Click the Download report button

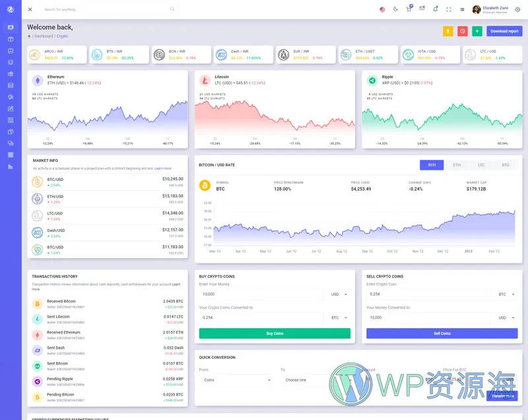click(x=504, y=31)
